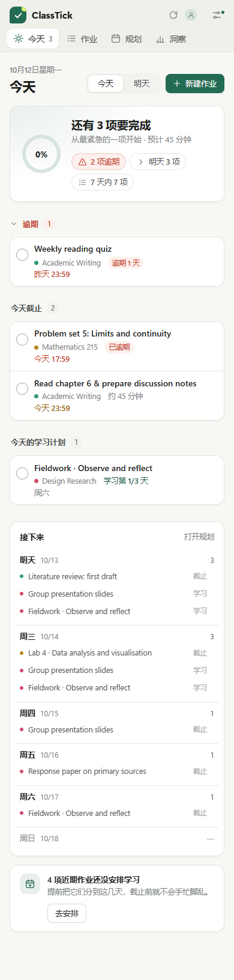Mark Weekly reading quiz as complete
This screenshot has width=234, height=980.
tap(22, 255)
